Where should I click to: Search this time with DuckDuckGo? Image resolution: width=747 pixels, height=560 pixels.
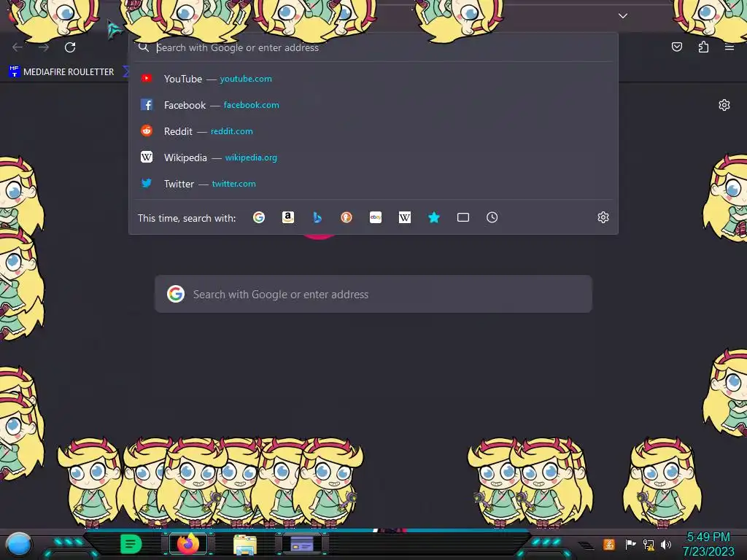(347, 217)
